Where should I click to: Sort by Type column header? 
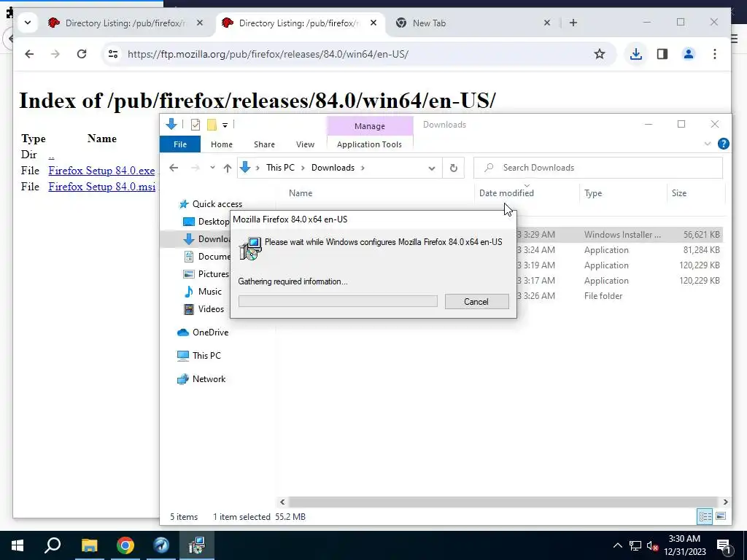tap(593, 192)
